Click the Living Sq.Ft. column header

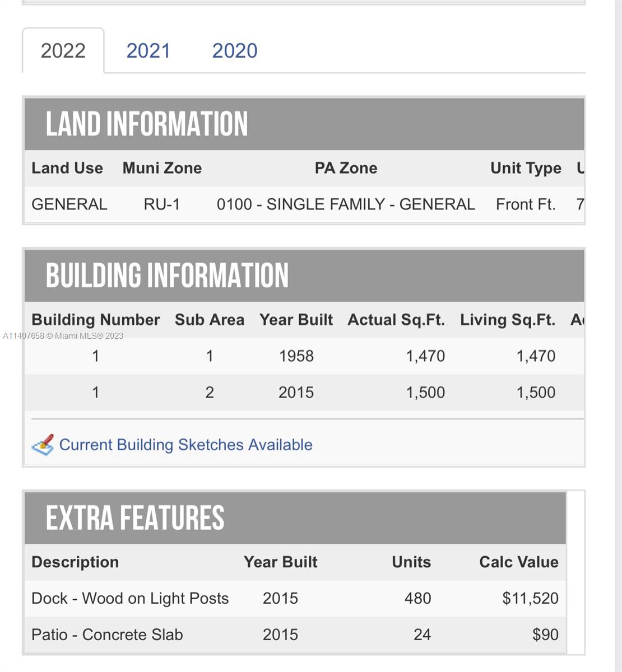click(508, 320)
